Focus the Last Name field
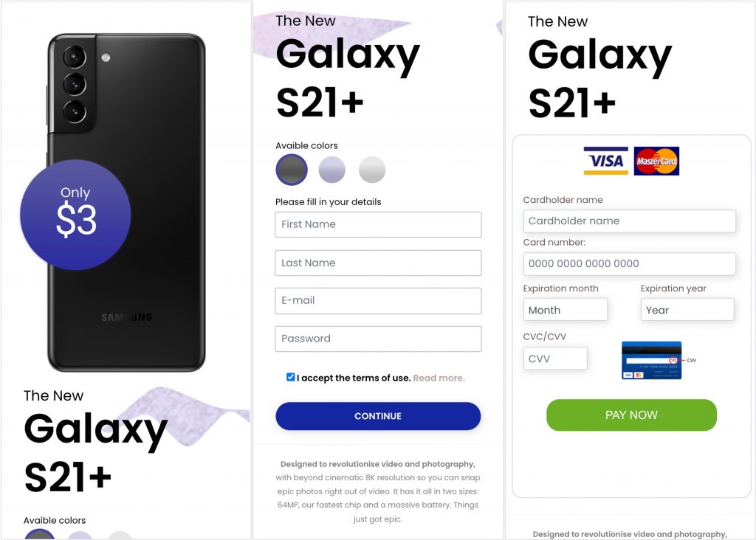This screenshot has height=540, width=756. tap(378, 263)
